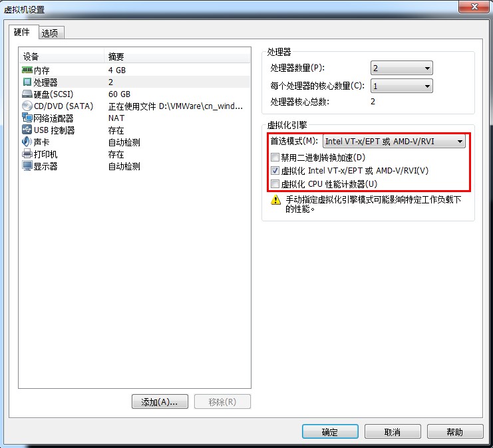Screen dimensions: 493x448
Task: Select the 声卡 sound card icon
Action: [x=27, y=142]
